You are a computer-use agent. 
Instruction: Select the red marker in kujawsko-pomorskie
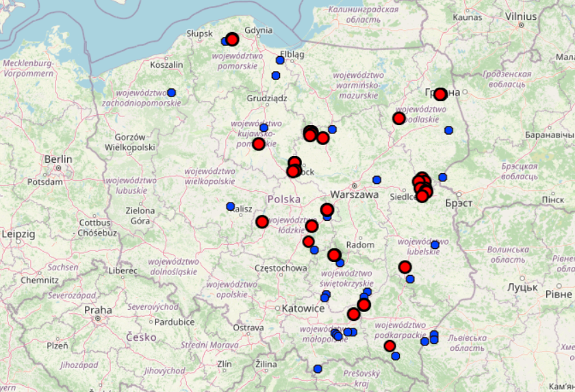(x=258, y=144)
